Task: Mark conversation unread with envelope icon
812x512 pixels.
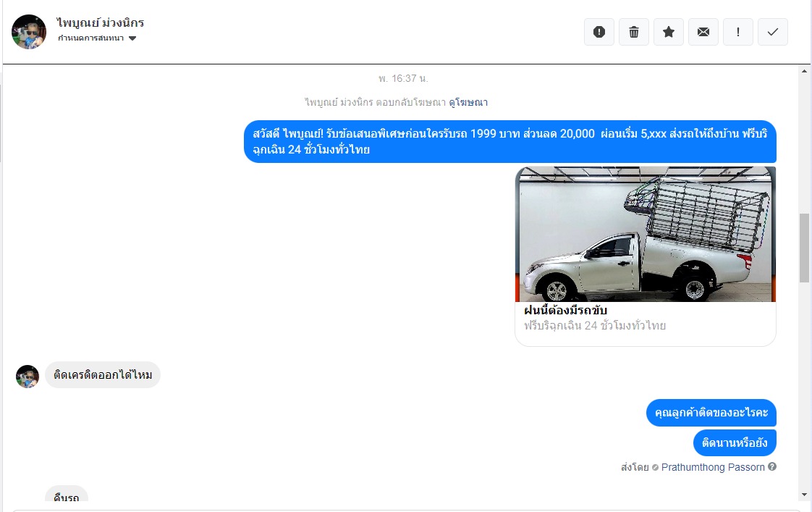Action: coord(703,32)
